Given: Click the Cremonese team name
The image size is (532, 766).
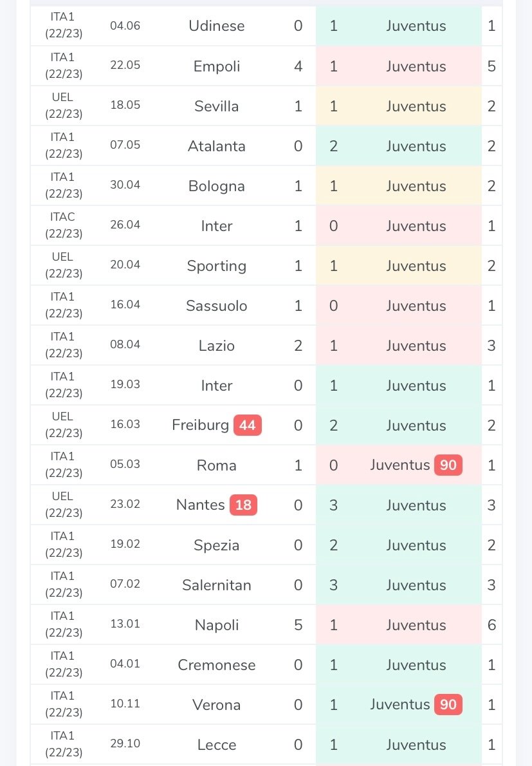Looking at the screenshot, I should (217, 665).
